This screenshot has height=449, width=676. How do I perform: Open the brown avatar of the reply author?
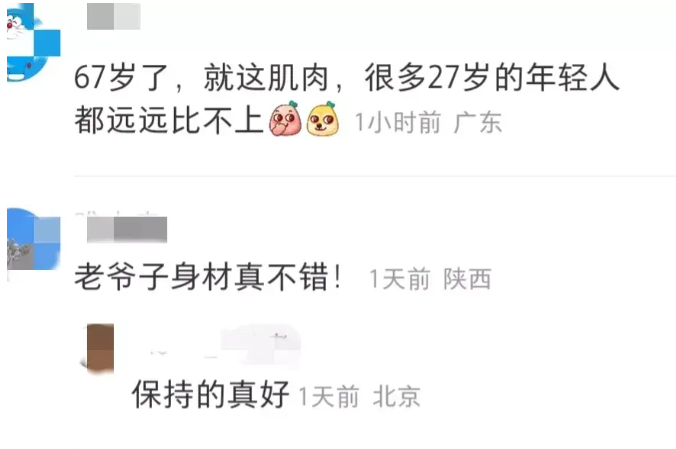tap(100, 348)
